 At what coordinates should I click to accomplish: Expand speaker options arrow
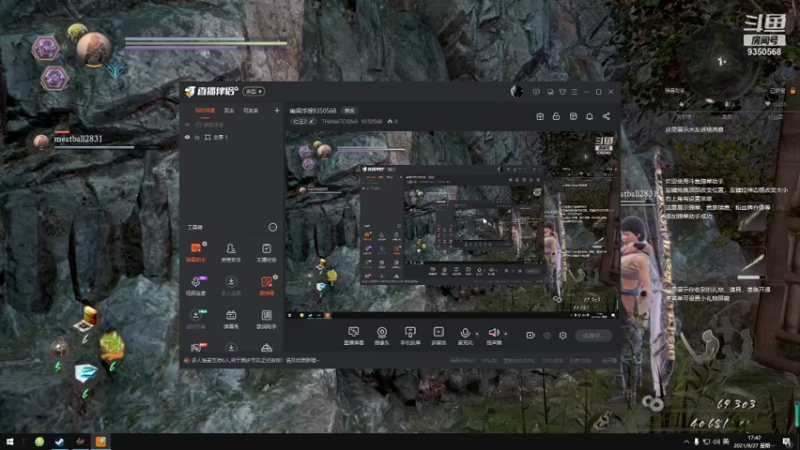click(x=506, y=334)
